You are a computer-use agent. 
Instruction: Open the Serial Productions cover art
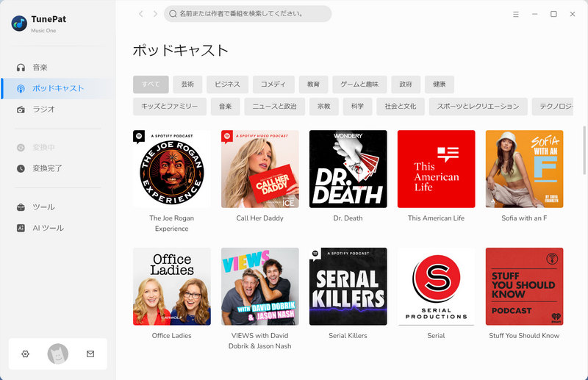(436, 286)
